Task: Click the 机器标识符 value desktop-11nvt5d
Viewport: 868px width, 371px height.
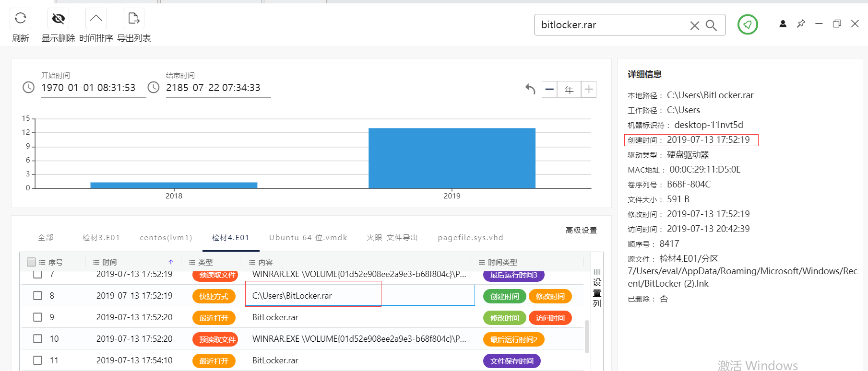Action: [709, 125]
